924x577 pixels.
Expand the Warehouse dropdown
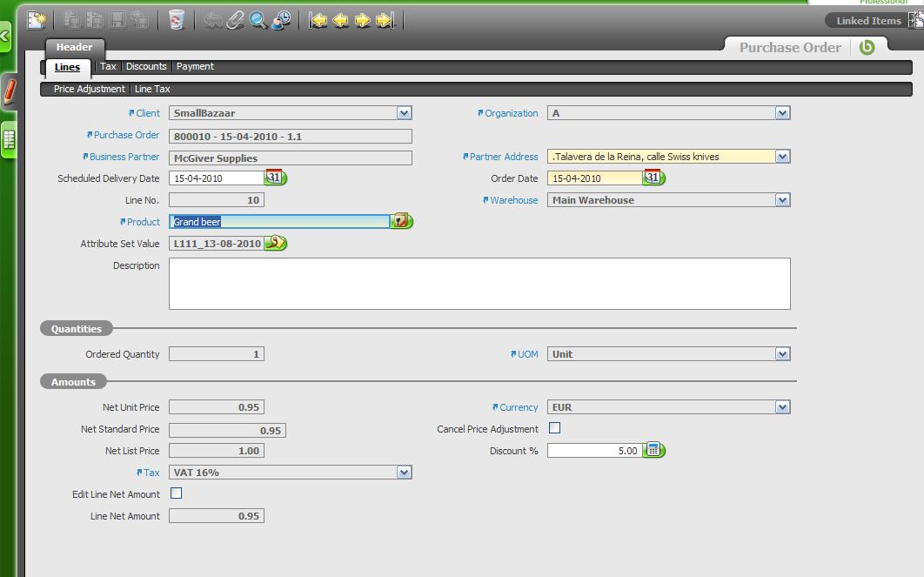click(x=782, y=200)
